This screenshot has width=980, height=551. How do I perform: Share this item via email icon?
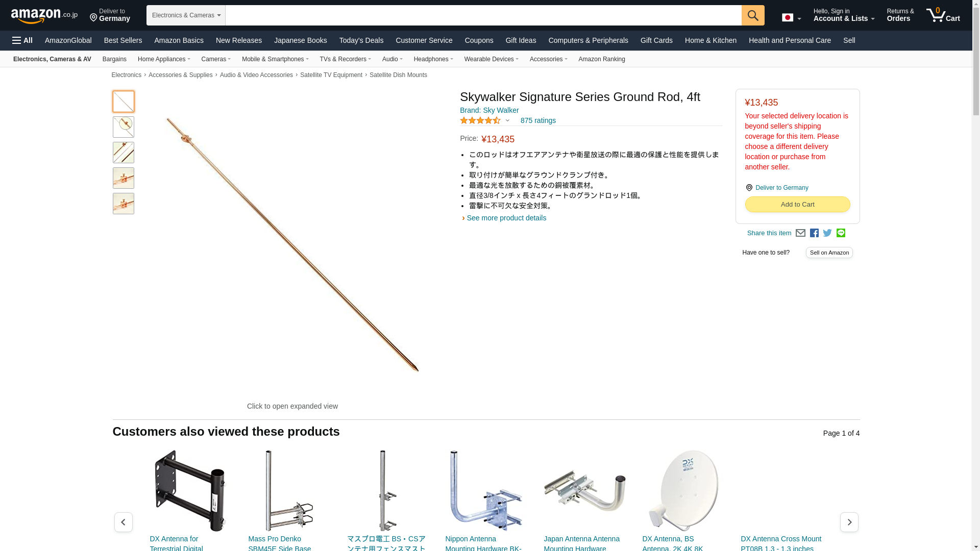tap(800, 233)
